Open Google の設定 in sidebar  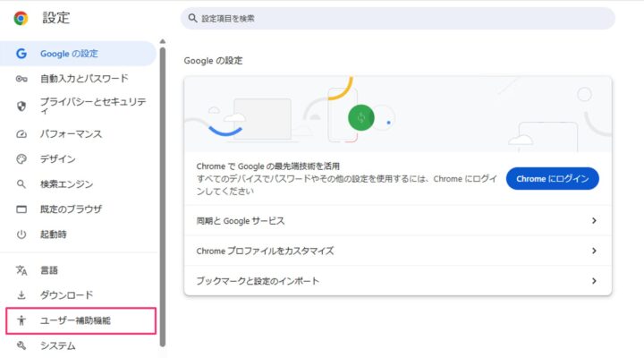[78, 54]
